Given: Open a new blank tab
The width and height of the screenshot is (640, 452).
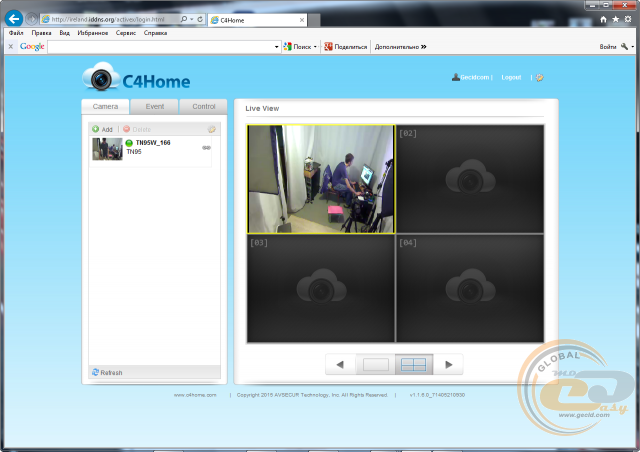Looking at the screenshot, I should 313,20.
